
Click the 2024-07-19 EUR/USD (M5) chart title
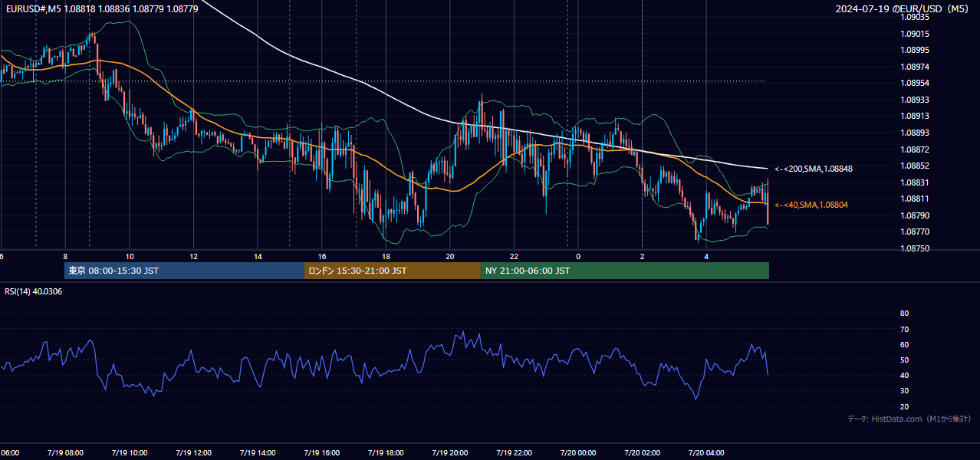coord(903,9)
